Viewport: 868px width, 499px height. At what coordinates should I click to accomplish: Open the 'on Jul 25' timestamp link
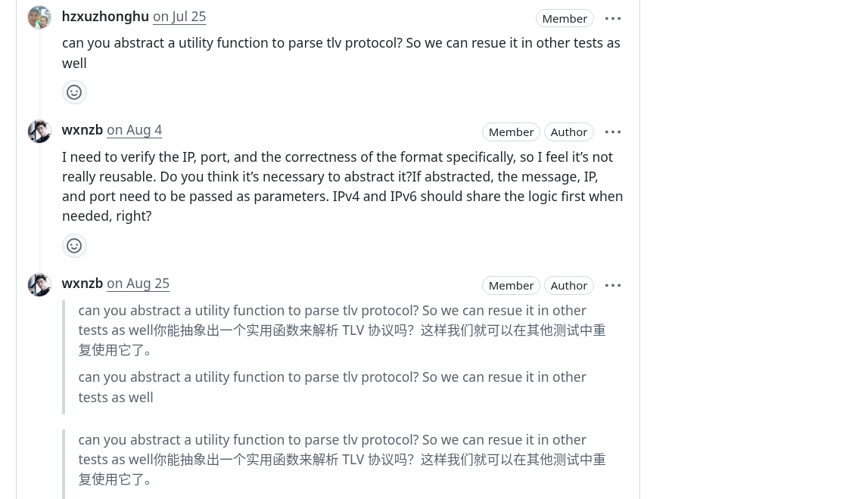[179, 17]
